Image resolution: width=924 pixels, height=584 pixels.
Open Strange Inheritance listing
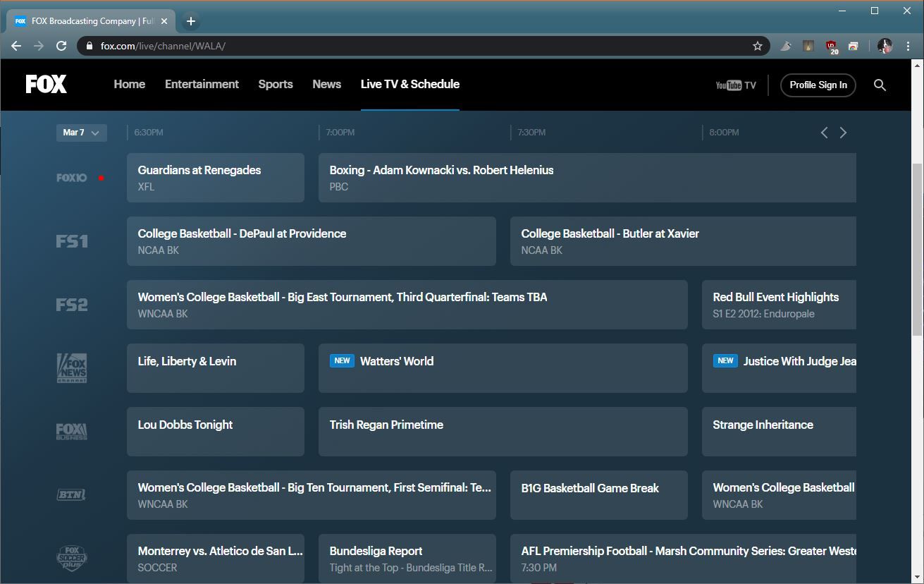(779, 432)
